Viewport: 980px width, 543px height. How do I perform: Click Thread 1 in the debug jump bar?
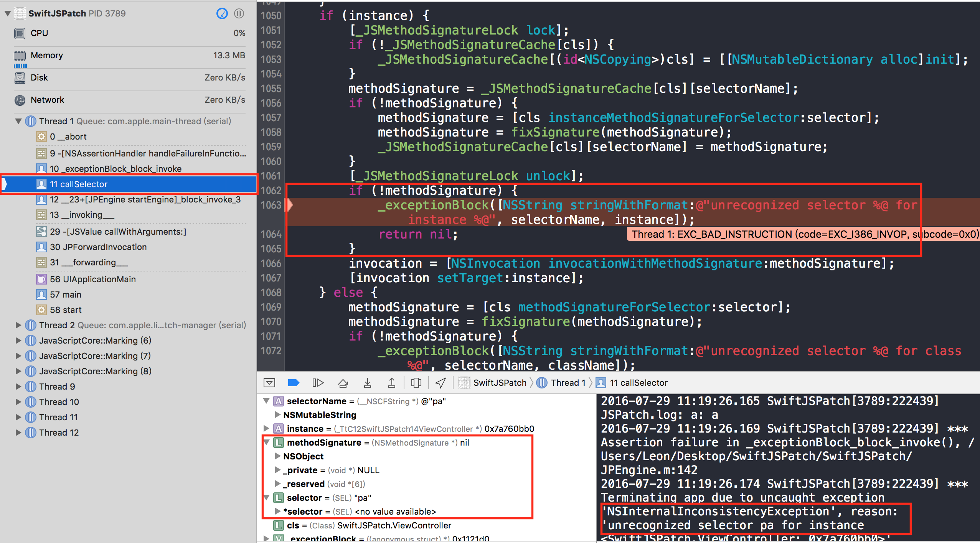click(x=568, y=383)
